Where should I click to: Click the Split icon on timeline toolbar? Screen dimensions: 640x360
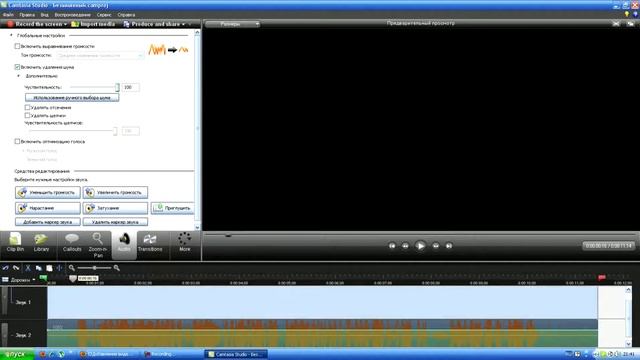60,268
